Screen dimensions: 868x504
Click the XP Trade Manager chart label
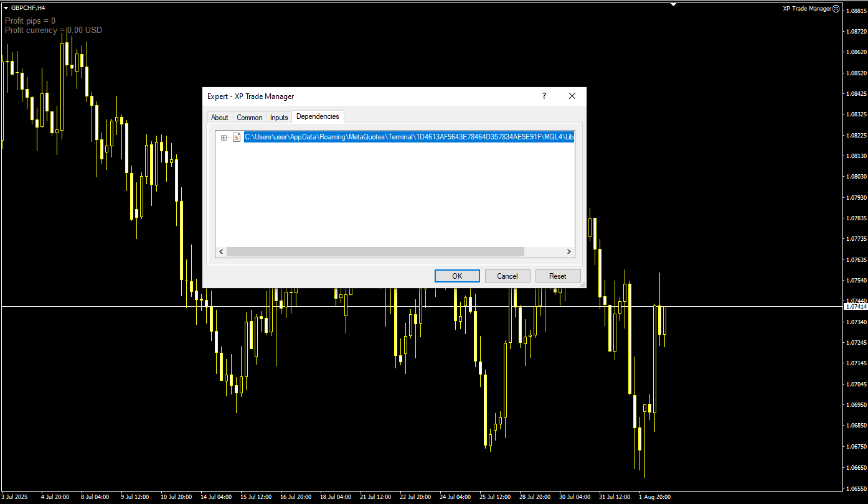tap(807, 8)
